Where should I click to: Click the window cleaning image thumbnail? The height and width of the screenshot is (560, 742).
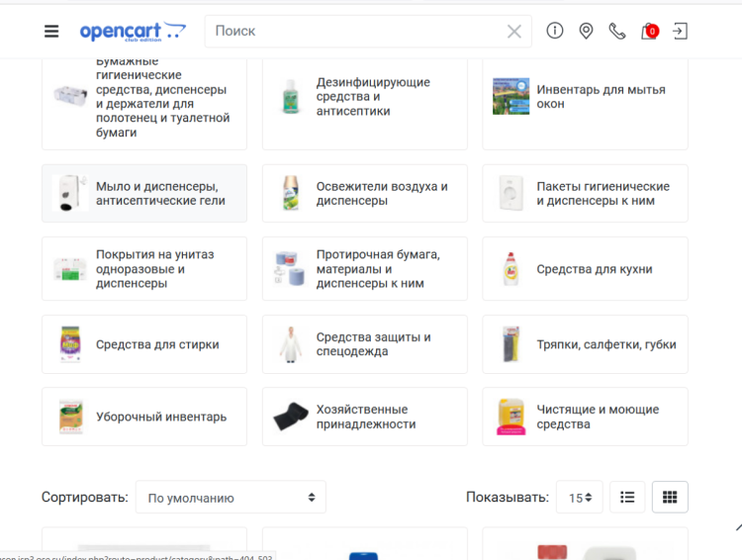coord(511,97)
